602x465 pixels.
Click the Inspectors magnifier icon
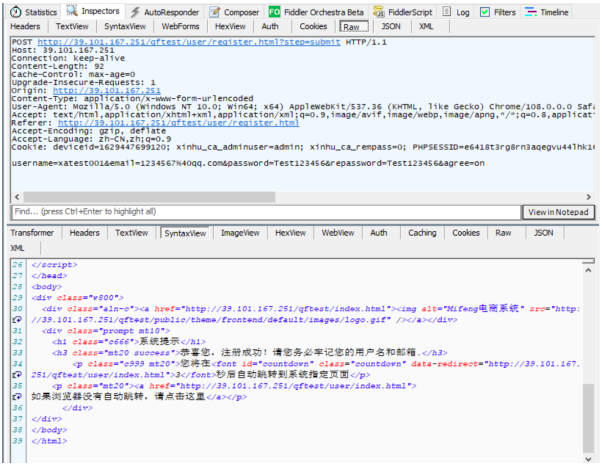click(72, 11)
